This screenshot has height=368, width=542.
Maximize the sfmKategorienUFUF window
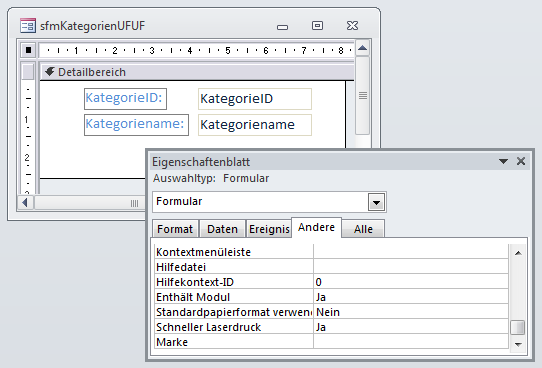tap(317, 26)
